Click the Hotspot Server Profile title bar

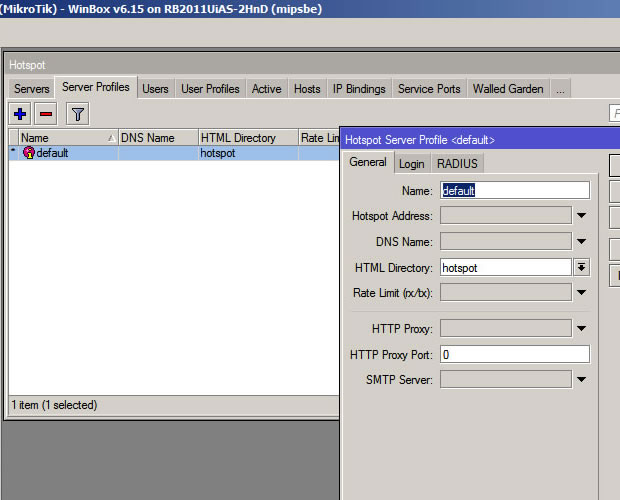pyautogui.click(x=480, y=140)
